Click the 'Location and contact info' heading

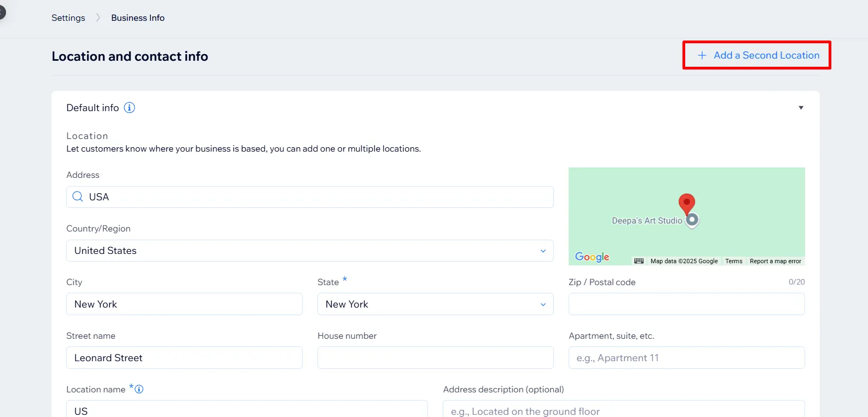pyautogui.click(x=130, y=56)
